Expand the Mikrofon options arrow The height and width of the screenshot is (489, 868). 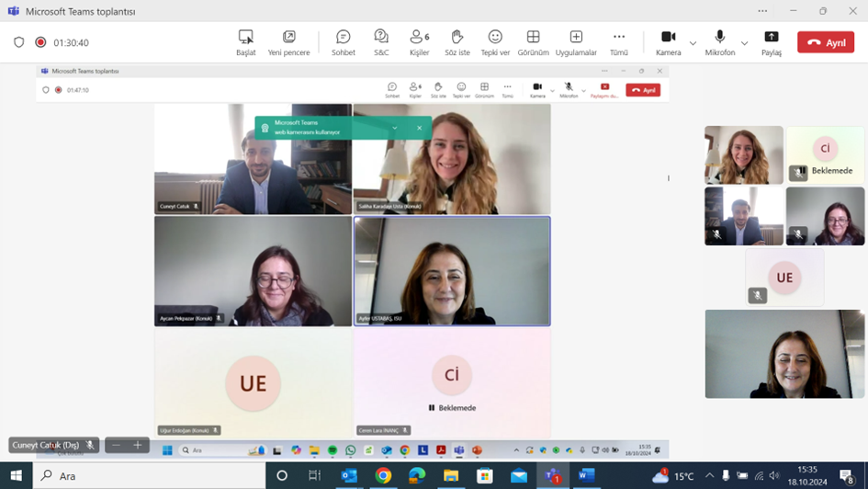point(744,43)
